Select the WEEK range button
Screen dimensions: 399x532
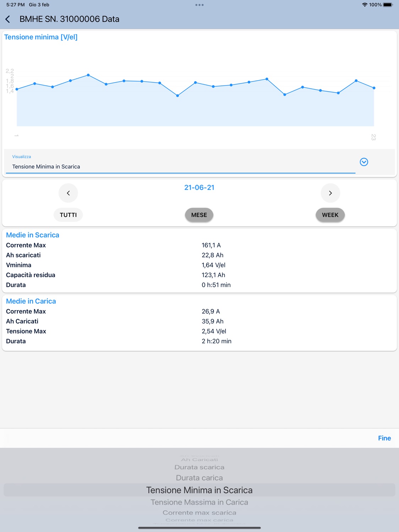click(330, 215)
